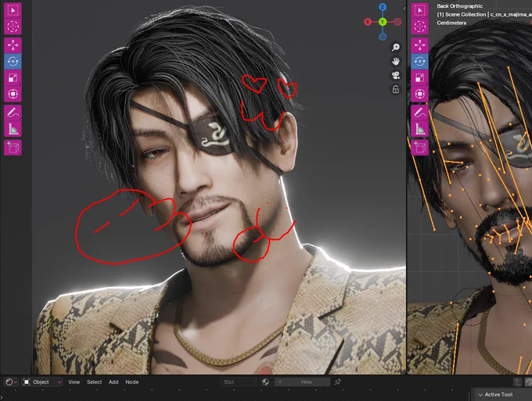
Task: Select the Add Cube tool in right viewport
Action: (x=419, y=148)
